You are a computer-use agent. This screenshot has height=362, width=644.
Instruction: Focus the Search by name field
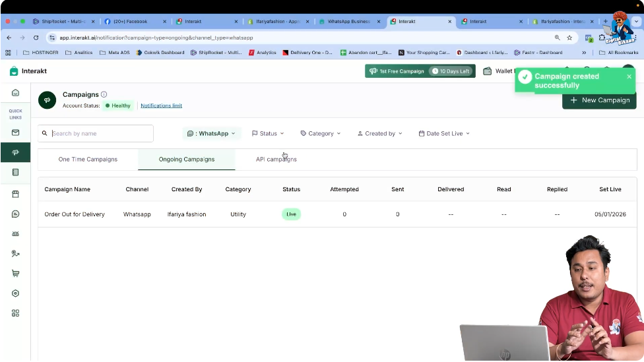96,133
